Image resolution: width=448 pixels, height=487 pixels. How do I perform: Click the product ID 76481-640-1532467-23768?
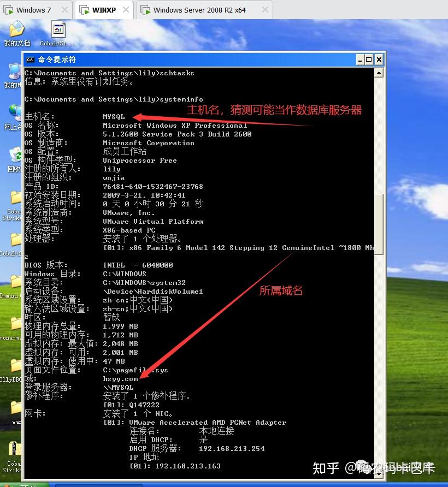pyautogui.click(x=153, y=187)
